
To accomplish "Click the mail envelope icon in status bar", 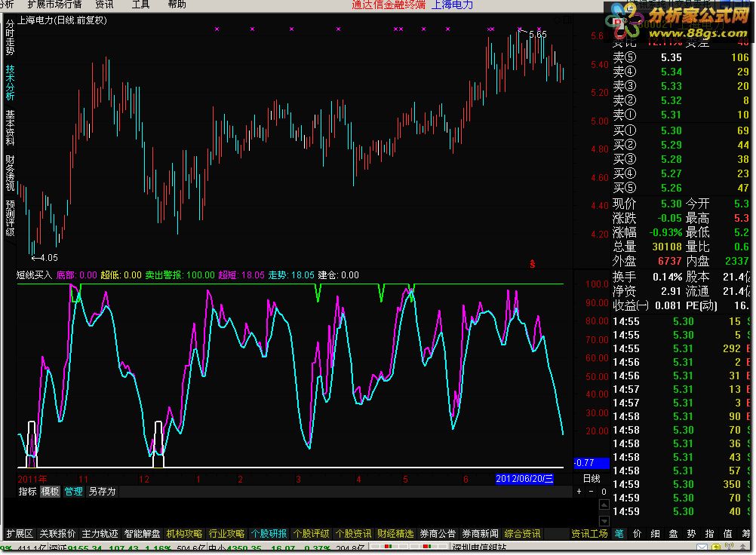I will pos(702,547).
